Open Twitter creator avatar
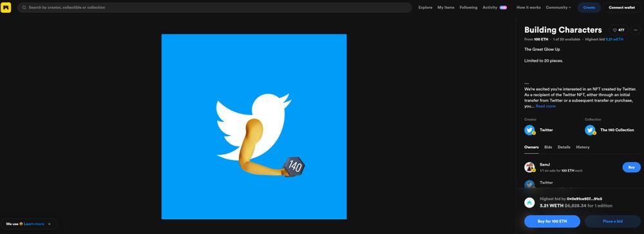644x234 pixels. (x=530, y=130)
